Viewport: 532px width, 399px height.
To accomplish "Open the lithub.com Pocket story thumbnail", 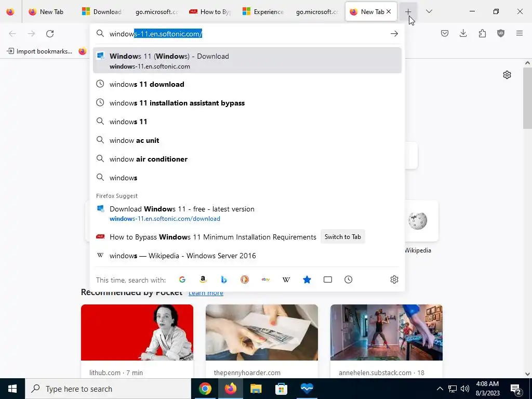I will pyautogui.click(x=137, y=332).
